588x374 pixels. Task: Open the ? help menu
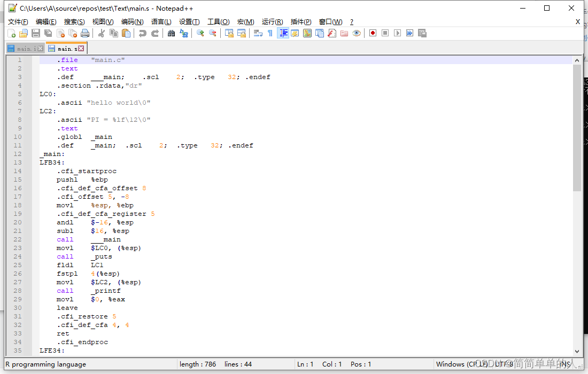[351, 22]
